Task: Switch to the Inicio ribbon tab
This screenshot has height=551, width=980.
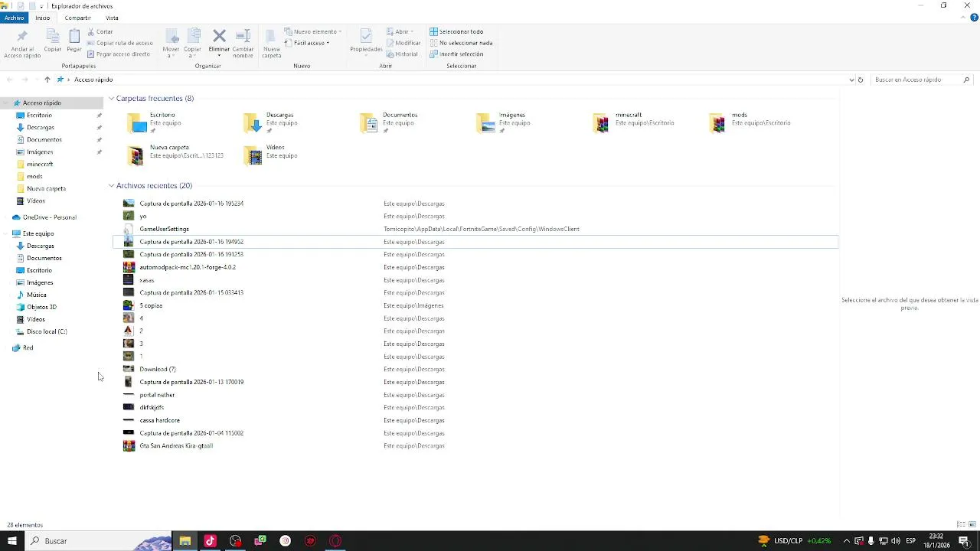Action: coord(42,18)
